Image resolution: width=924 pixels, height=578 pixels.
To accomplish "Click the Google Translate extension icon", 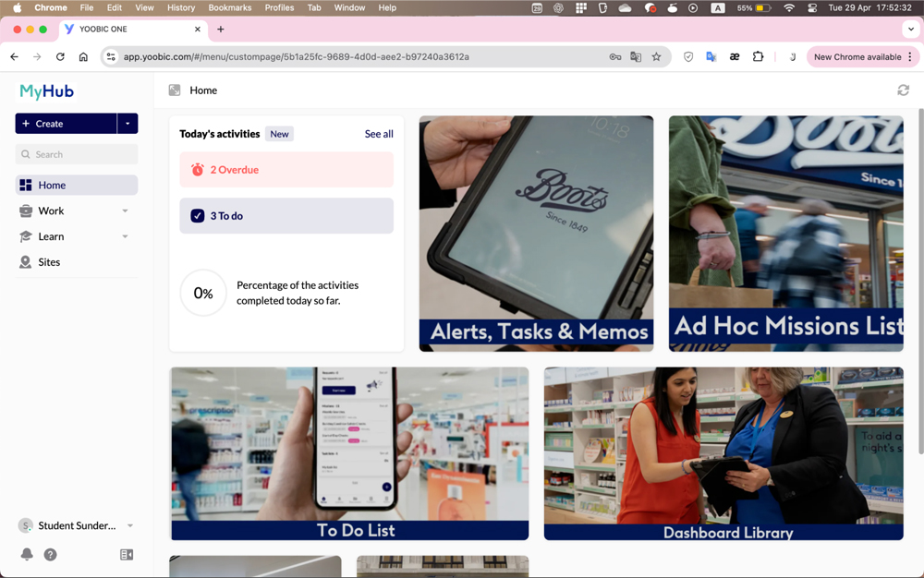I will (x=711, y=57).
